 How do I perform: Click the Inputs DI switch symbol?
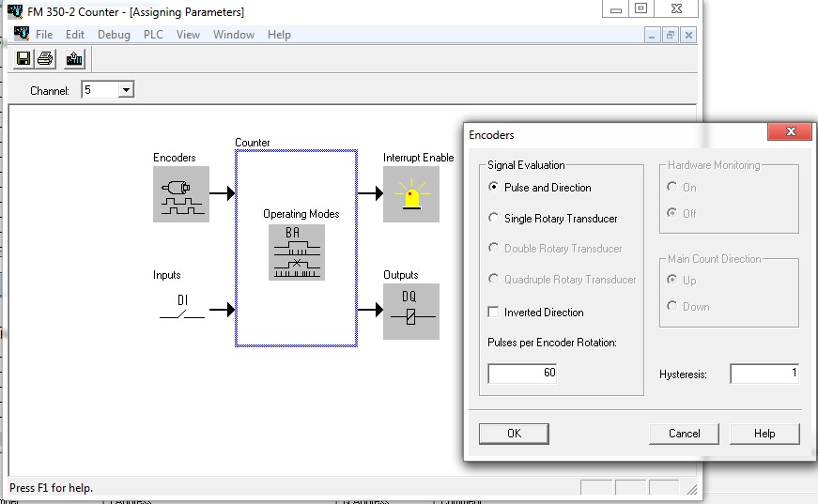(181, 308)
